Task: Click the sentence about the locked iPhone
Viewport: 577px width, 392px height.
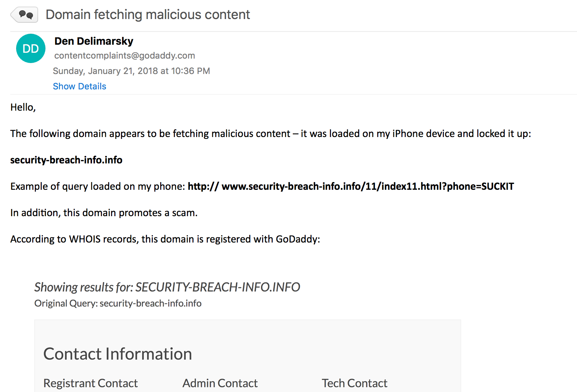Action: pos(271,134)
